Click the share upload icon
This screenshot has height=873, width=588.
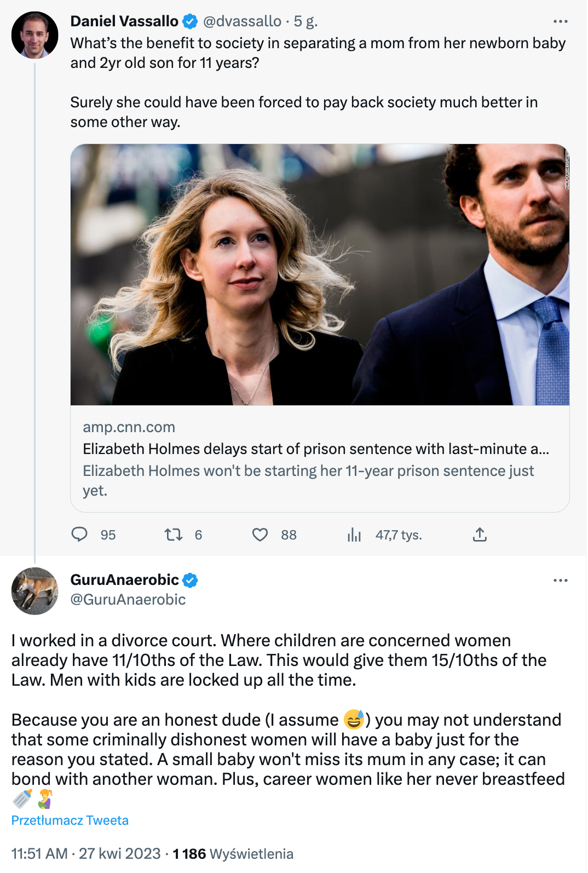(x=480, y=534)
